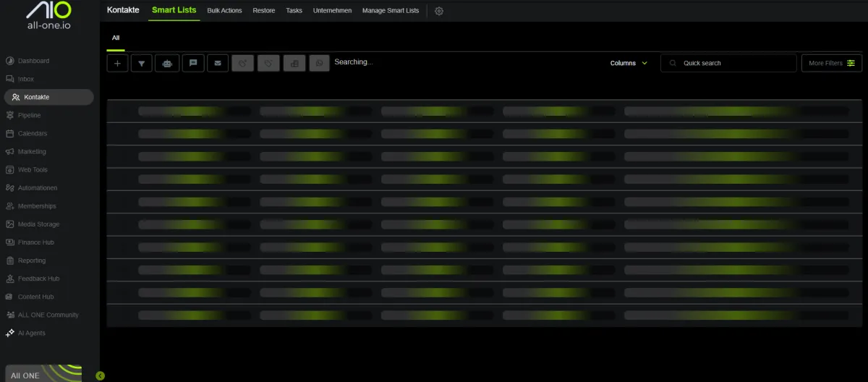This screenshot has height=382, width=868.
Task: Focus the Quick search field
Action: (x=728, y=63)
